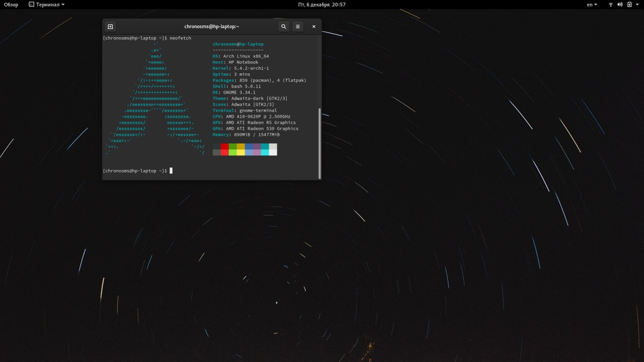
Task: Click the bright yellow swatch in bottom row
Action: [x=241, y=152]
